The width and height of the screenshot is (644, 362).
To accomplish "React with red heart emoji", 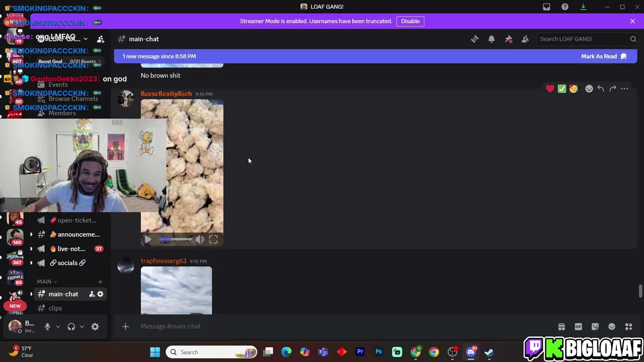I will coord(550,89).
